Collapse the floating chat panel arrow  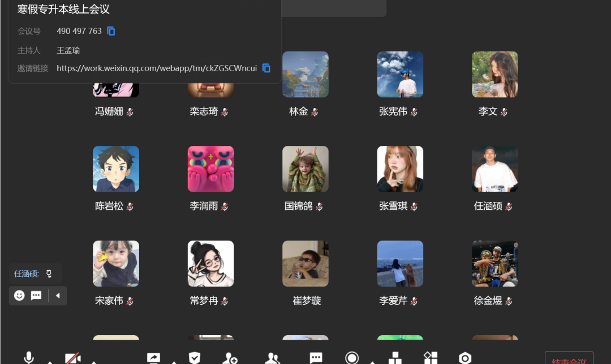coord(58,296)
